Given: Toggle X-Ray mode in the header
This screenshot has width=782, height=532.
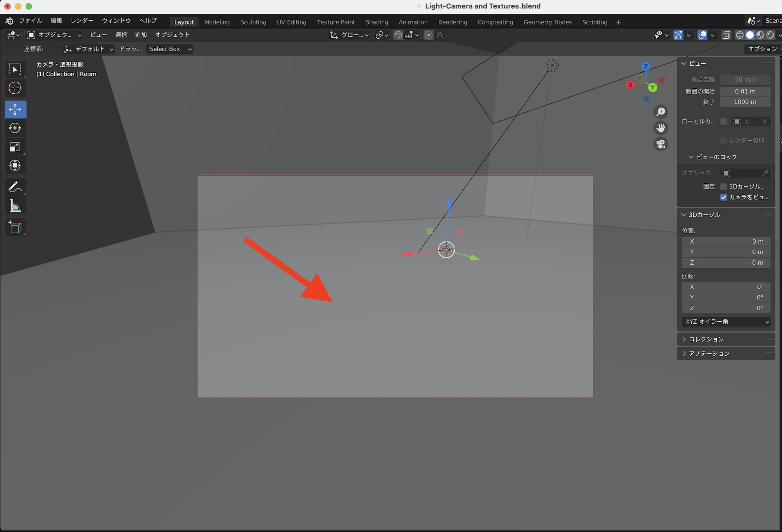Looking at the screenshot, I should pos(726,35).
